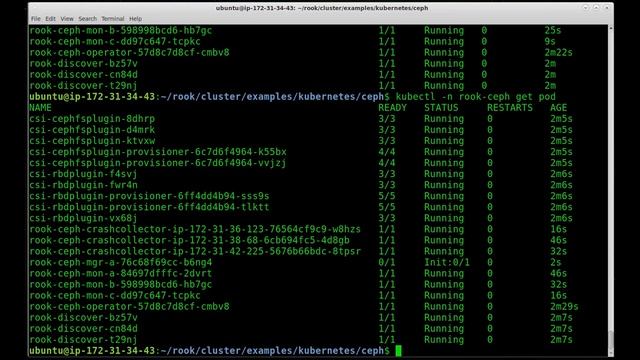Open the Help menu
Image resolution: width=640 pixels, height=360 pixels.
(135, 19)
